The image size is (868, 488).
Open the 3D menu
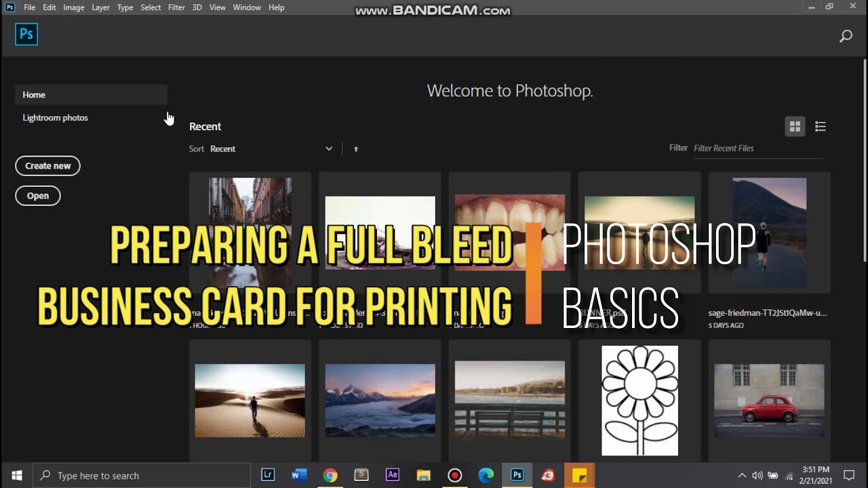[x=197, y=7]
